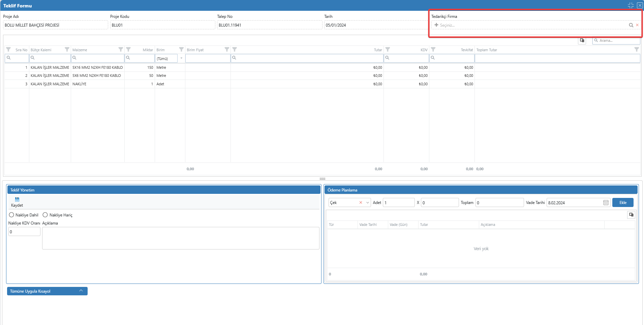Click search magnifier in Tedarikçi Firma field
This screenshot has width=644, height=325.
(x=631, y=25)
